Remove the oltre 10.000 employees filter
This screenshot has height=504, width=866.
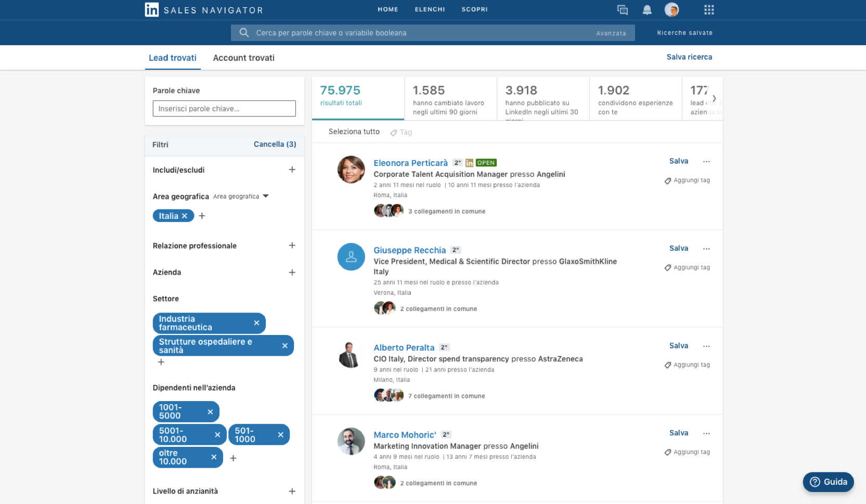point(214,457)
